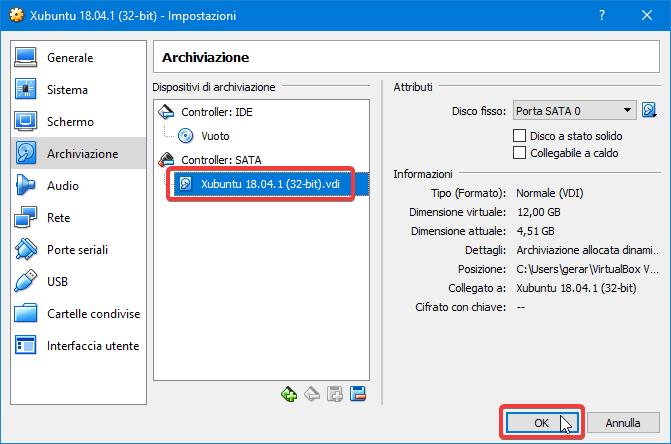Image resolution: width=671 pixels, height=444 pixels.
Task: Click the vdi hard disk icon
Action: tap(185, 184)
